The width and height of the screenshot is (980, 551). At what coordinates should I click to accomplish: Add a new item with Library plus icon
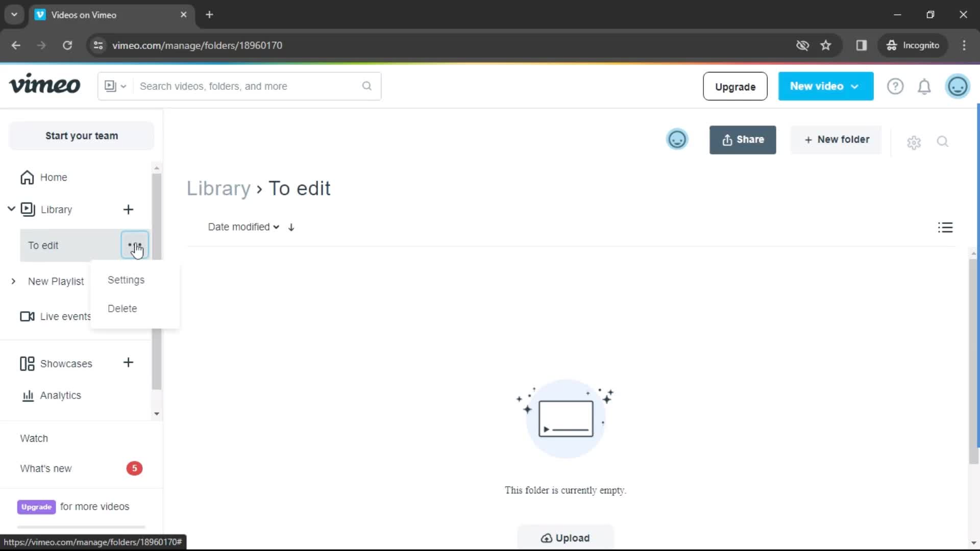coord(128,210)
